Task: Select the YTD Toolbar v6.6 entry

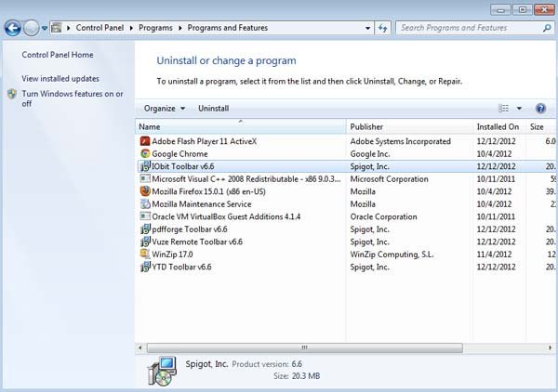Action: click(183, 267)
